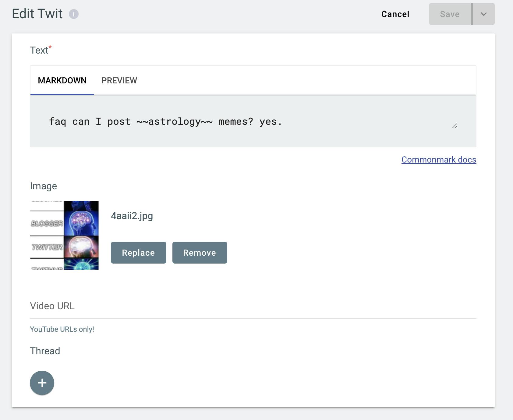
Task: Click the 4aaii2.jpg image thumbnail
Action: 64,235
